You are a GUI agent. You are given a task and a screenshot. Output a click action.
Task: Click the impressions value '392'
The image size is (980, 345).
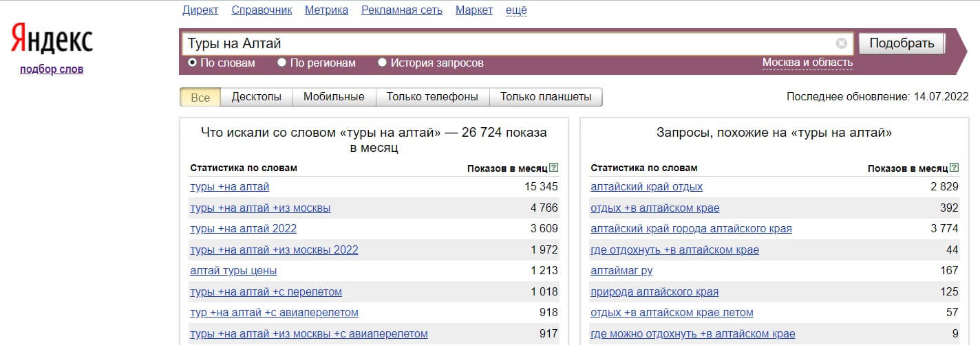pos(949,208)
